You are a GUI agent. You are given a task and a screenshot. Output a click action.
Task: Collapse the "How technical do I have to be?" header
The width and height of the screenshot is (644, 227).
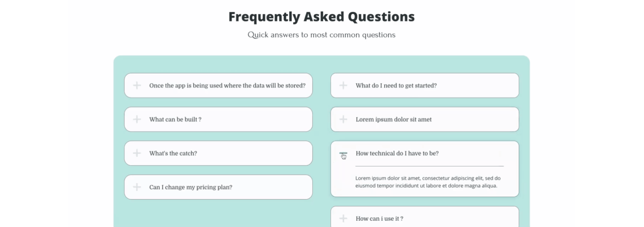pos(397,153)
